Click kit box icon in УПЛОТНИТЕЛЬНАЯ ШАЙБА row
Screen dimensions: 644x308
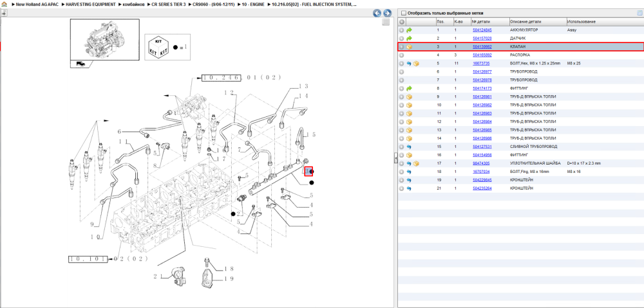[416, 163]
